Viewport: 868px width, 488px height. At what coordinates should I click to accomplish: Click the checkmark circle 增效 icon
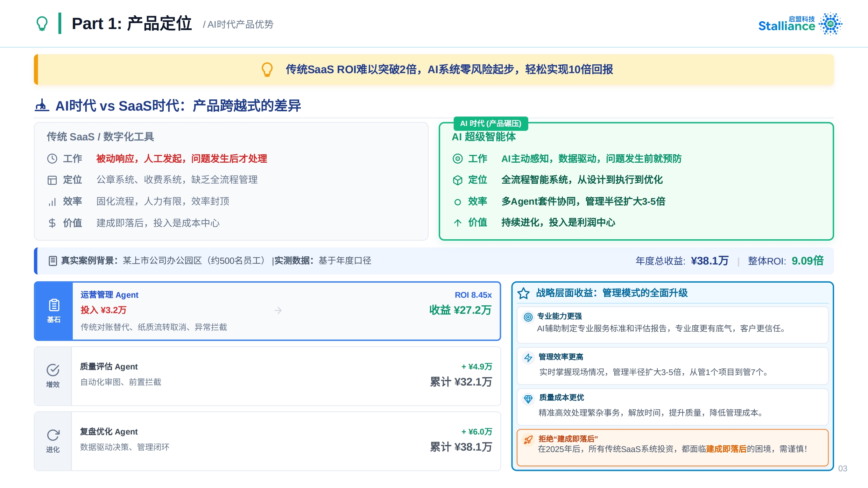pos(53,370)
